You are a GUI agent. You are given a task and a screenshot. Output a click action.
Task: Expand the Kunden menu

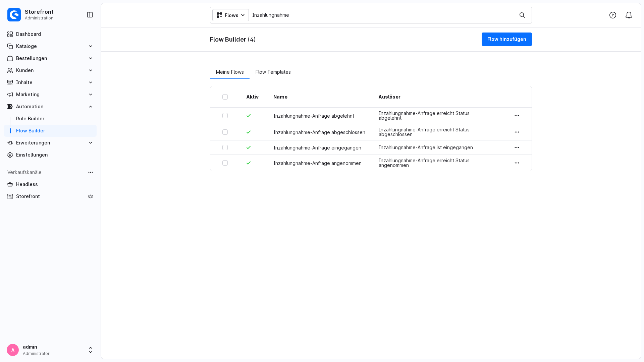(x=50, y=70)
